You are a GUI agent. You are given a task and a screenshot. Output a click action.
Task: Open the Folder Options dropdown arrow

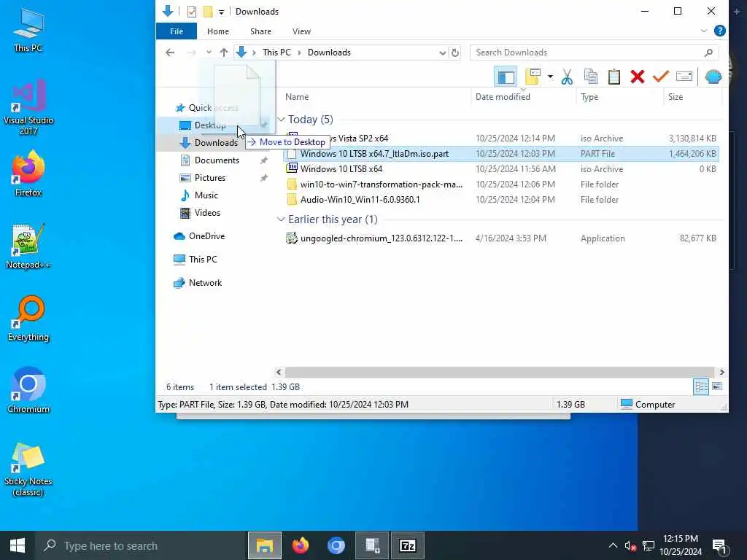[x=550, y=77]
